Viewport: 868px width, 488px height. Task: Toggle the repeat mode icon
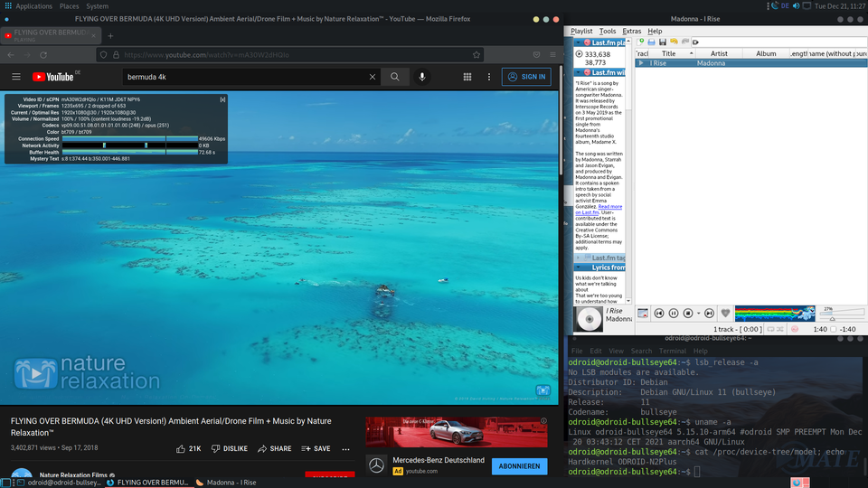click(x=770, y=329)
